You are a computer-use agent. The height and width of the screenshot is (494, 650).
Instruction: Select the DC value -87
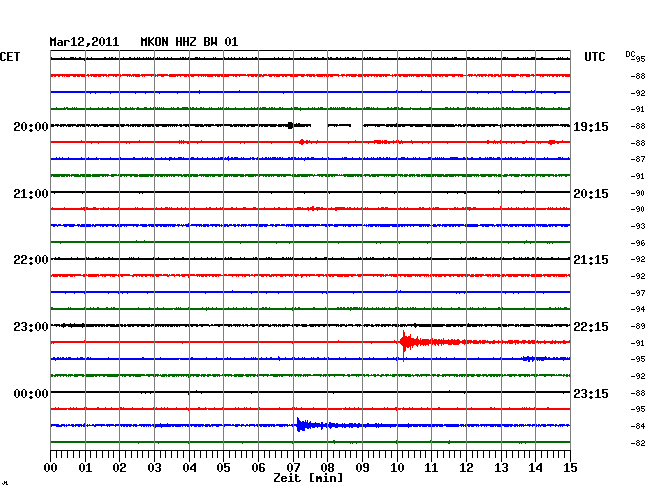[x=638, y=159]
